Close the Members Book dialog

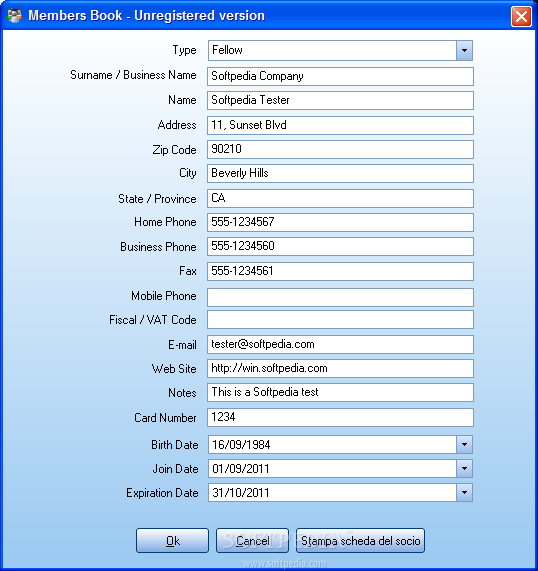pos(521,16)
